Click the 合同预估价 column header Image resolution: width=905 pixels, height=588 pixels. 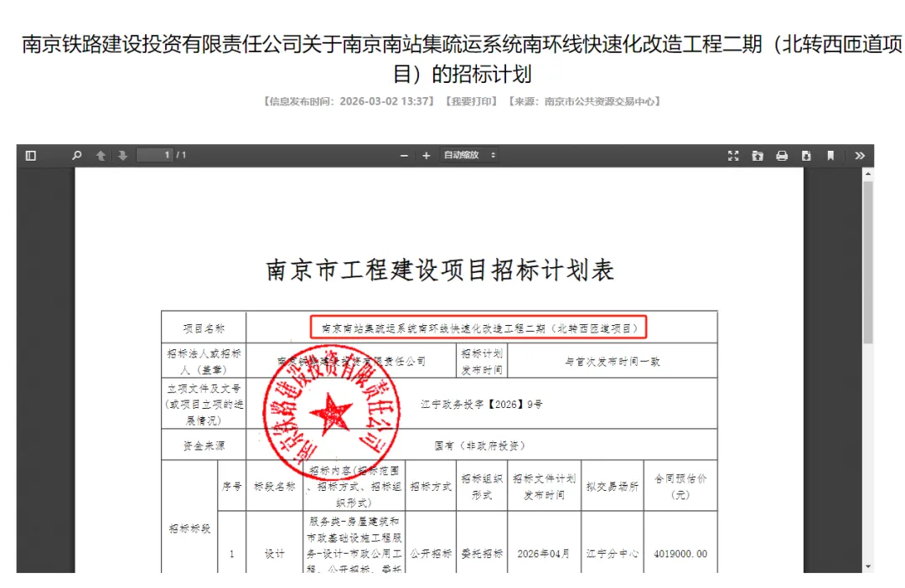[x=680, y=487]
